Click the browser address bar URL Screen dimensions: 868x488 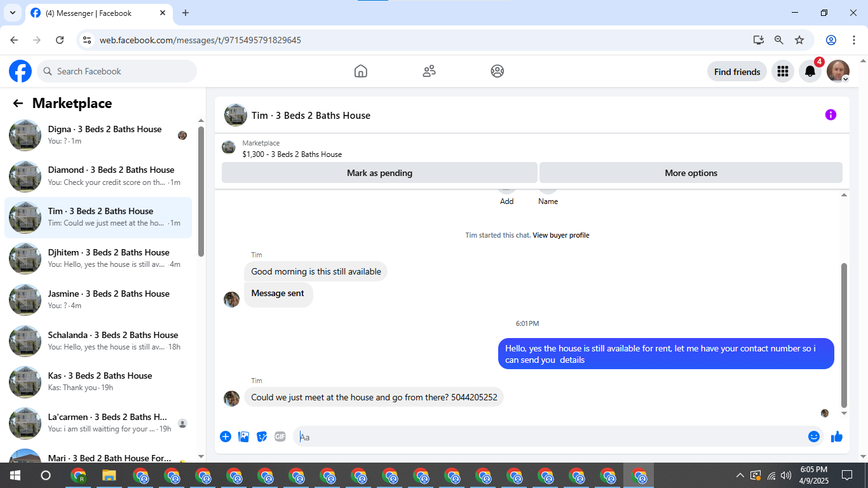tap(200, 40)
